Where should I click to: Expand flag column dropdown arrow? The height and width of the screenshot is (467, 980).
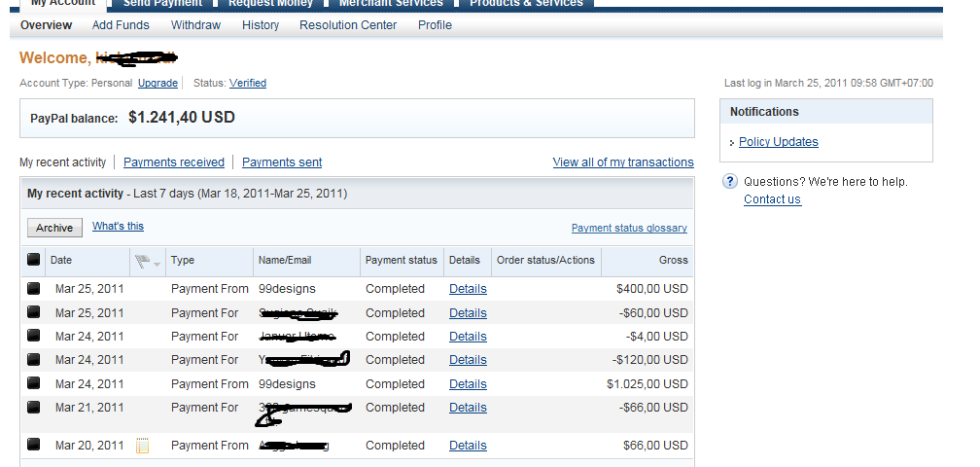tap(157, 264)
